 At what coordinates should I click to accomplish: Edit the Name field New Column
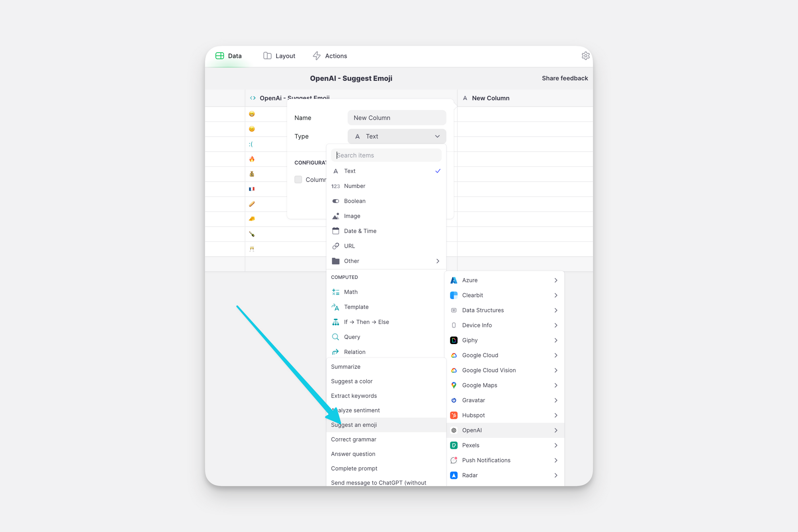[x=397, y=118]
